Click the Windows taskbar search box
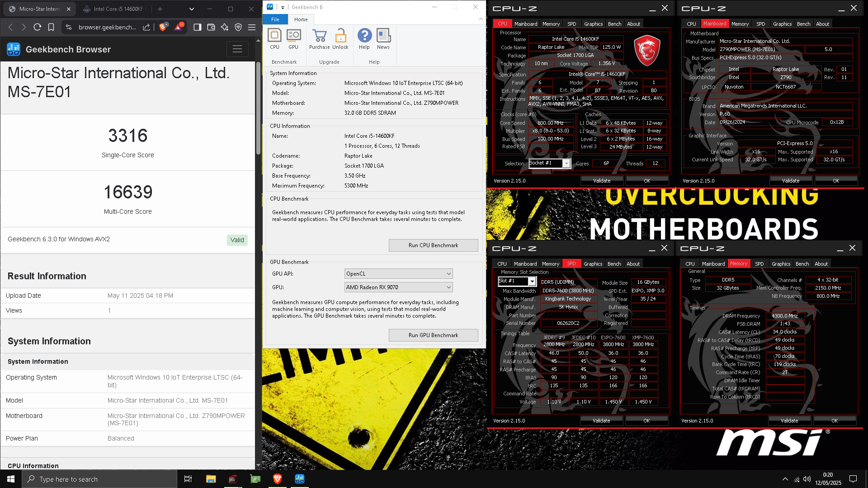The width and height of the screenshot is (868, 488). (99, 479)
